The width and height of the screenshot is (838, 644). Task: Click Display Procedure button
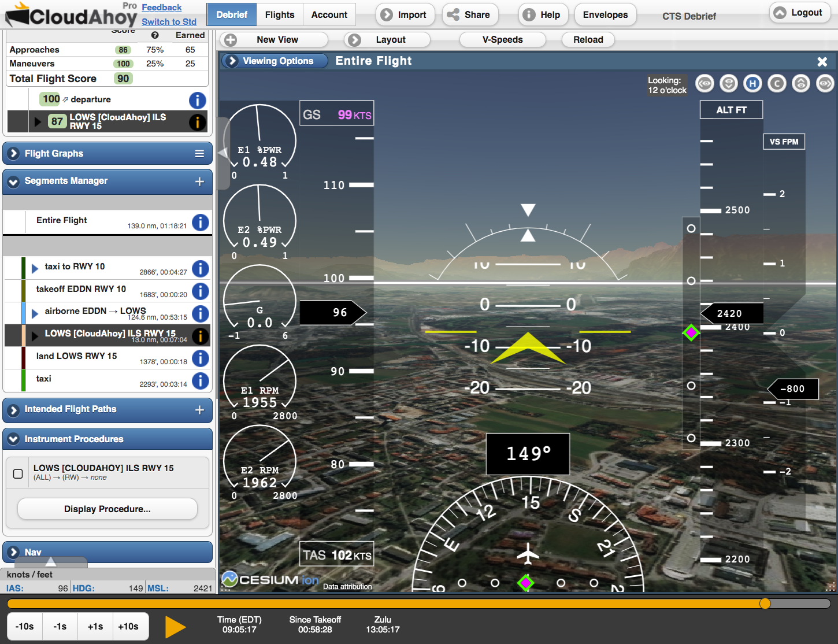point(107,509)
